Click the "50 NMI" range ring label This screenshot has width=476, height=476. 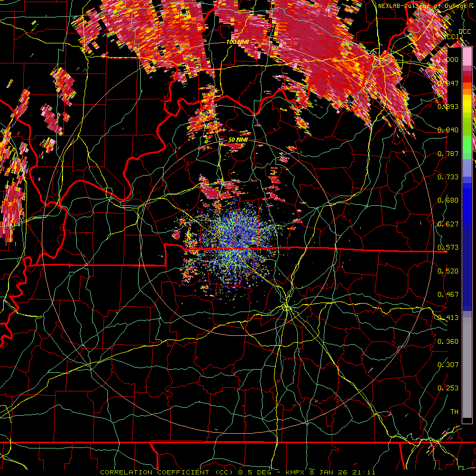point(238,140)
